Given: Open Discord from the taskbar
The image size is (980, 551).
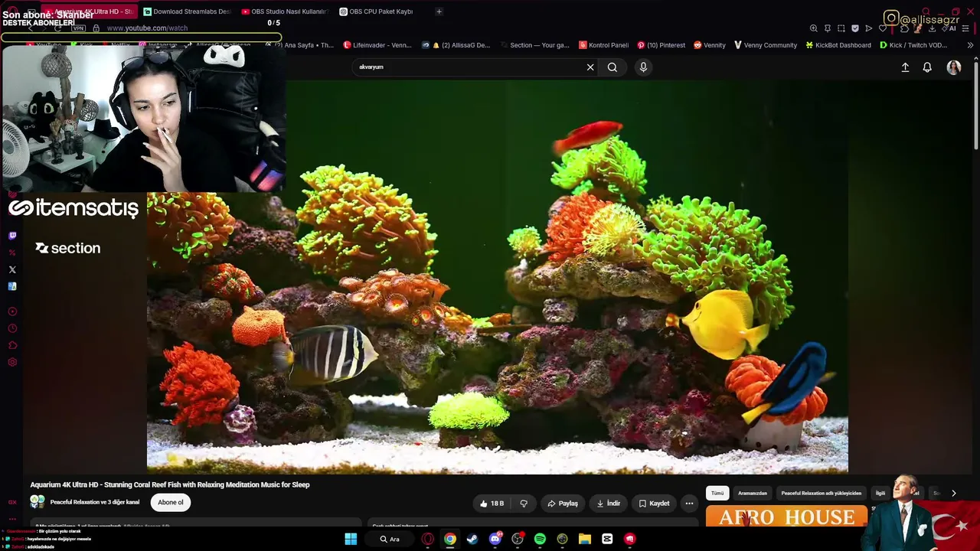Looking at the screenshot, I should coord(495,539).
